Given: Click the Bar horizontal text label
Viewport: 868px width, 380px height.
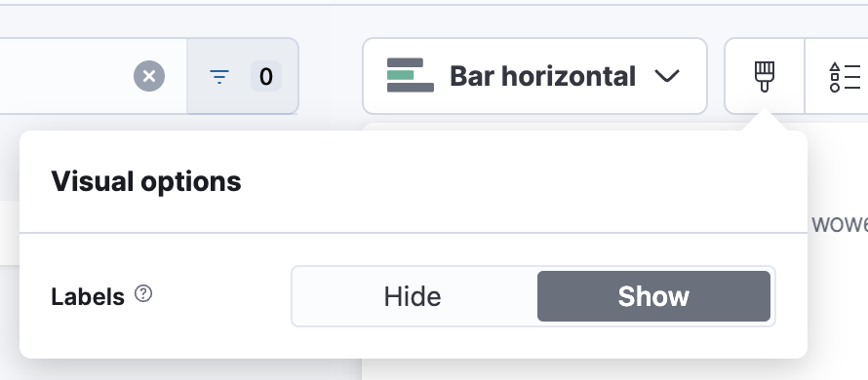Looking at the screenshot, I should coord(542,76).
